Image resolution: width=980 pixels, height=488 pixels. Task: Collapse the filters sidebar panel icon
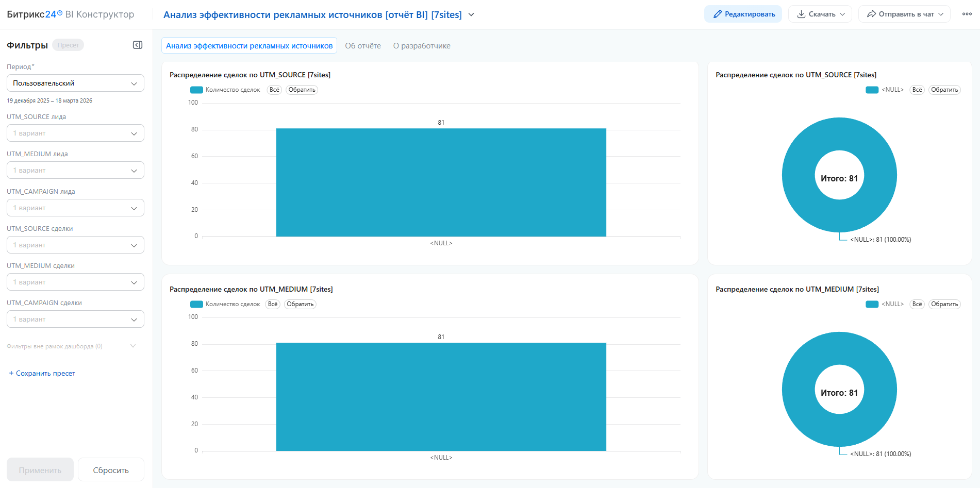[138, 45]
